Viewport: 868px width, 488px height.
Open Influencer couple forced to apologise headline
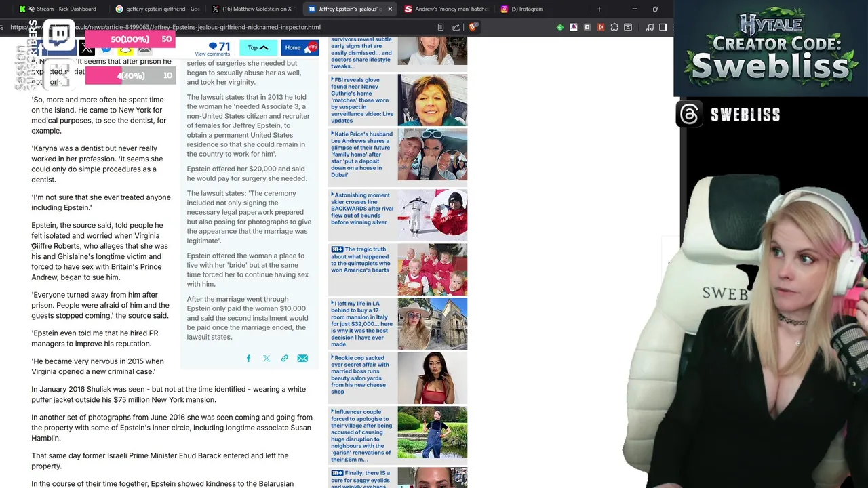[x=361, y=436]
